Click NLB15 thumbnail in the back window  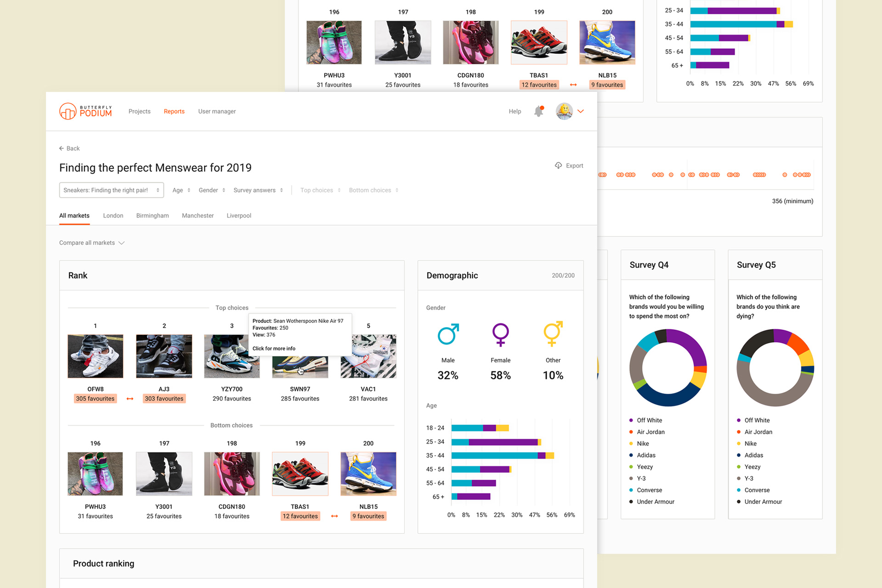pyautogui.click(x=607, y=42)
